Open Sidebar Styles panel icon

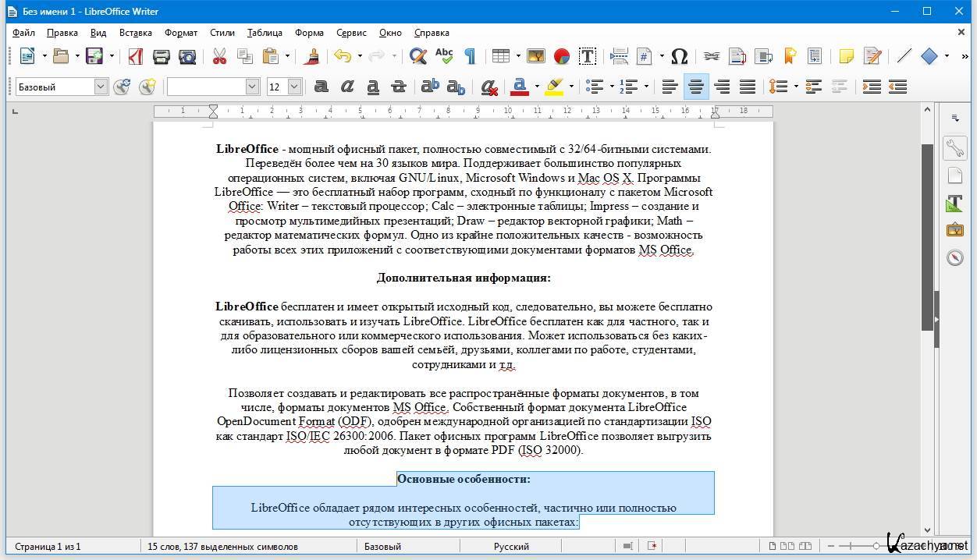[955, 204]
